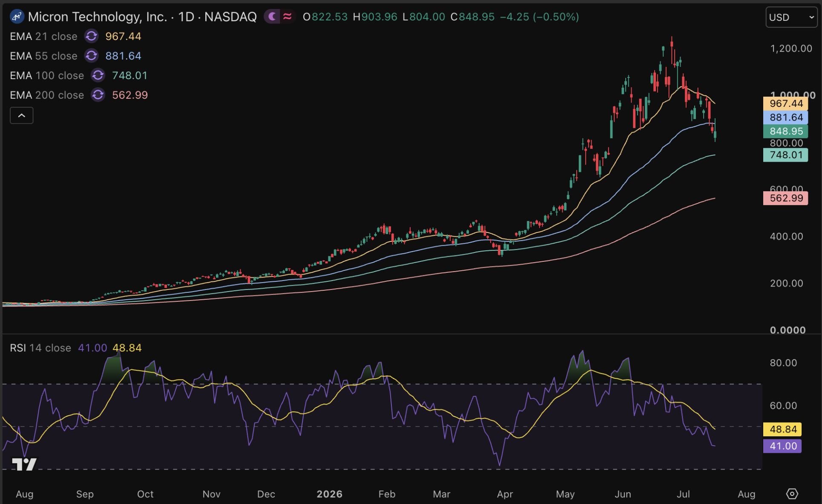This screenshot has height=504, width=822.
Task: Click the Nov label on time axis
Action: tap(212, 494)
